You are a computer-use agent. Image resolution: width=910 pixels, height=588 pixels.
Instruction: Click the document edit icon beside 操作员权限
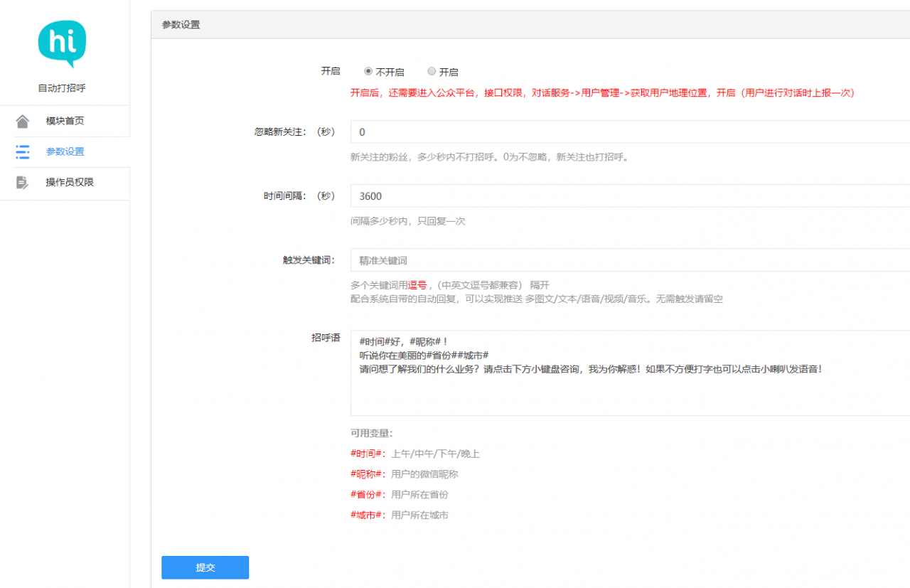click(23, 182)
